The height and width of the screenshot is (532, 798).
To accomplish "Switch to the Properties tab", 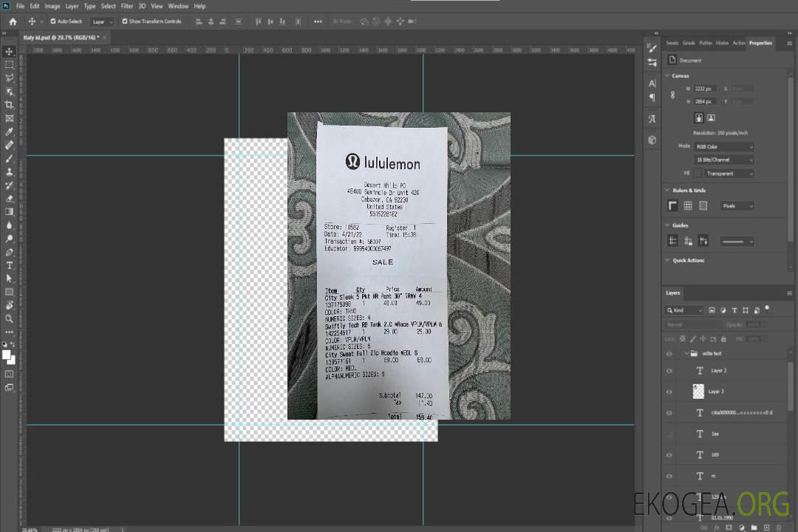I will click(x=760, y=43).
